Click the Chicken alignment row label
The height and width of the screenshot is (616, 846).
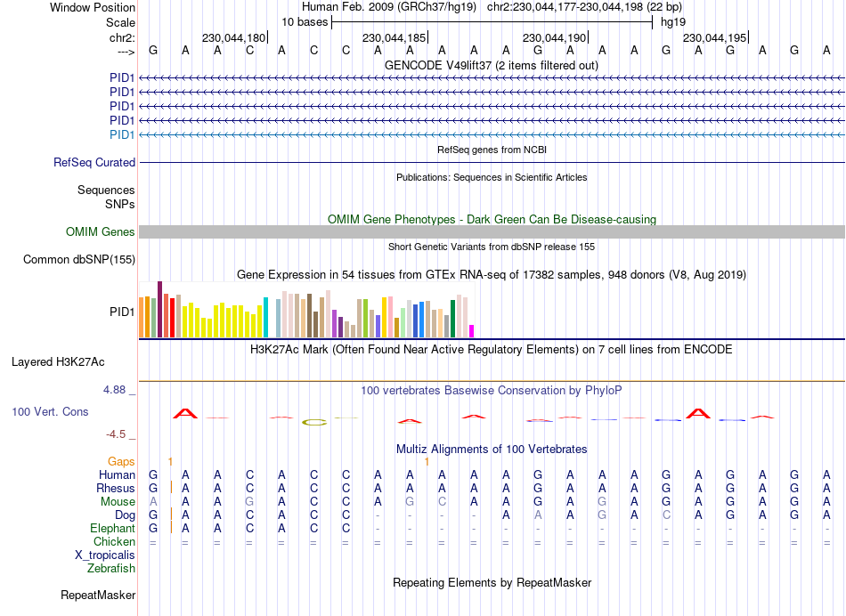(114, 541)
